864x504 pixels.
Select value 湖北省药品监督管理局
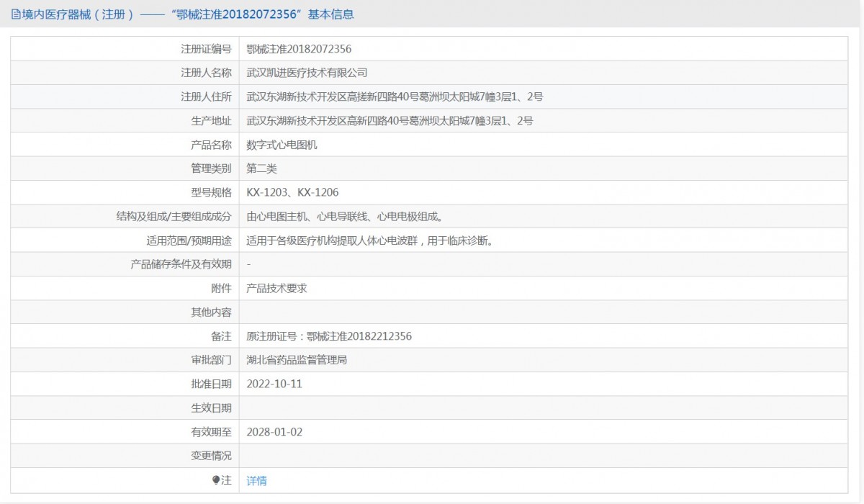click(297, 360)
